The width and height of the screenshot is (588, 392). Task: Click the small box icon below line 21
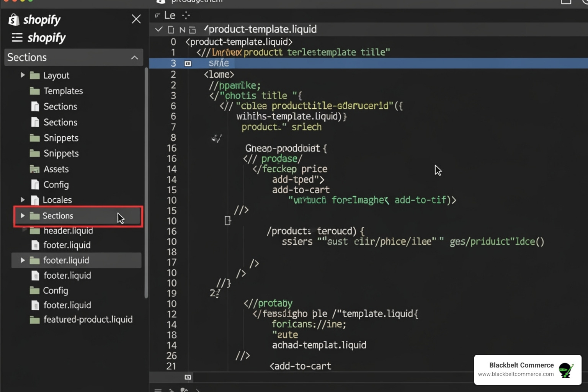pyautogui.click(x=188, y=377)
